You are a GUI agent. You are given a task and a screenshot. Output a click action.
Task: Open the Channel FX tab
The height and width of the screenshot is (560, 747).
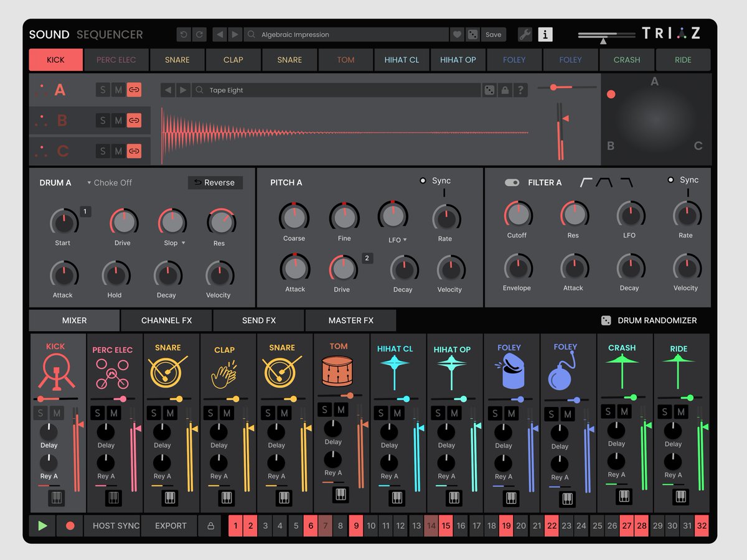[x=166, y=320]
